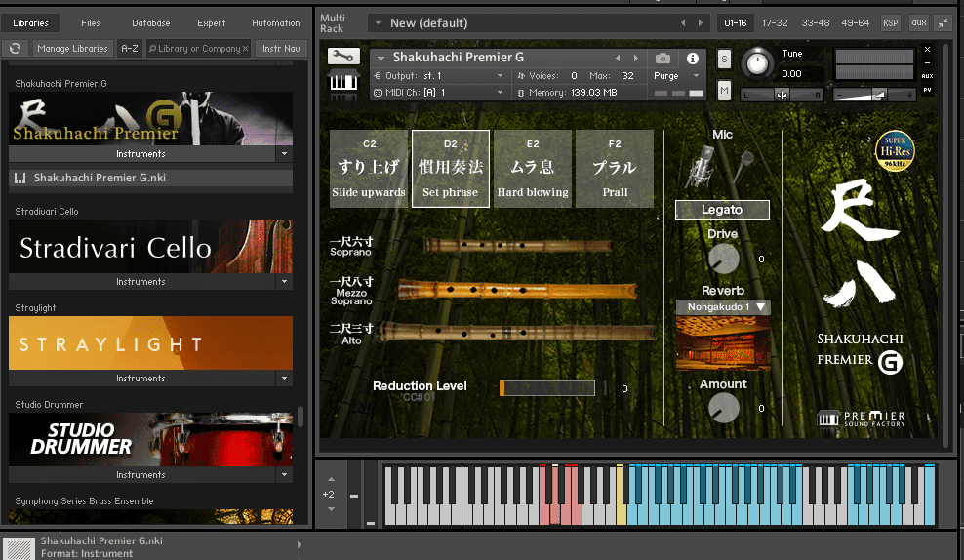Screen dimensions: 964x560
Task: Select the Soprano shakuhachi flute
Action: (518, 246)
